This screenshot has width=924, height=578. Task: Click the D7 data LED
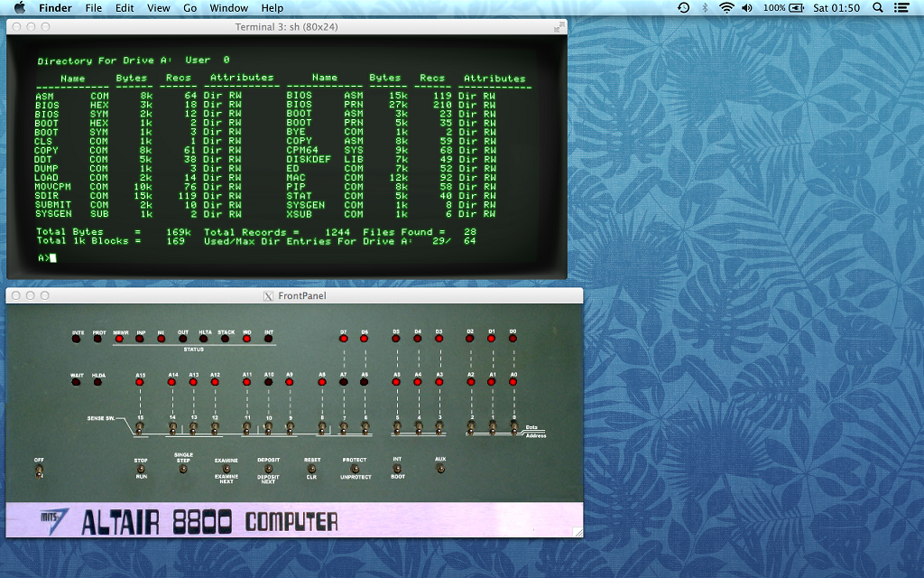click(344, 339)
